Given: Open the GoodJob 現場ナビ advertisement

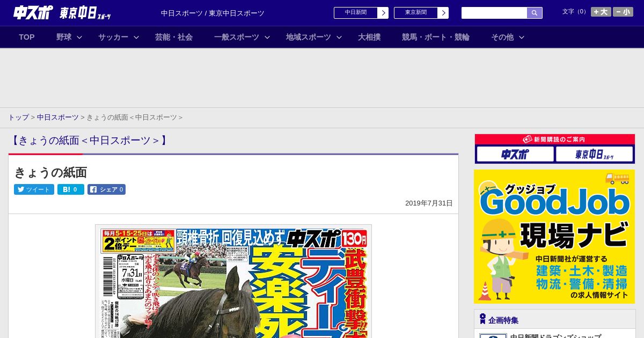Looking at the screenshot, I should pos(554,237).
